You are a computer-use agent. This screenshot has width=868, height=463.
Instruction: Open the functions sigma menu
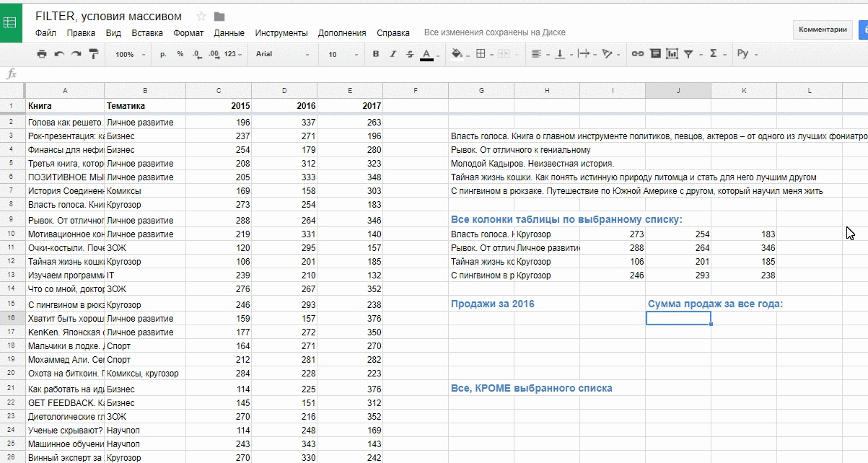tap(716, 54)
